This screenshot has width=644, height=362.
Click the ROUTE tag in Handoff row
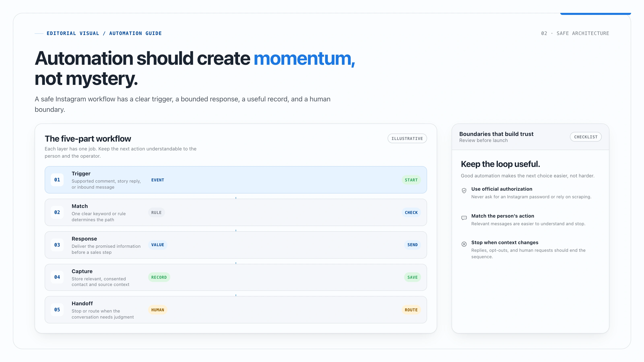tap(411, 310)
